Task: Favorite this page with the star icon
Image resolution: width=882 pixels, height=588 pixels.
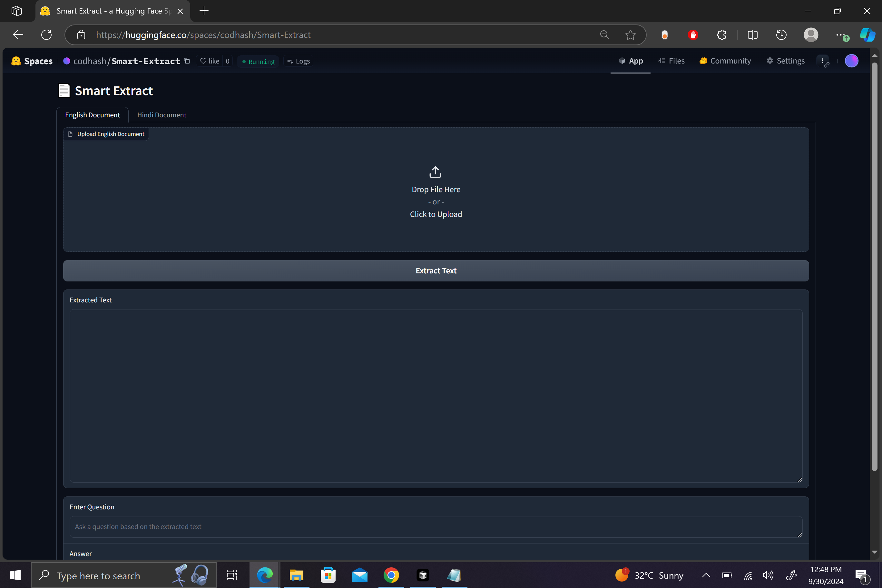Action: (x=630, y=35)
